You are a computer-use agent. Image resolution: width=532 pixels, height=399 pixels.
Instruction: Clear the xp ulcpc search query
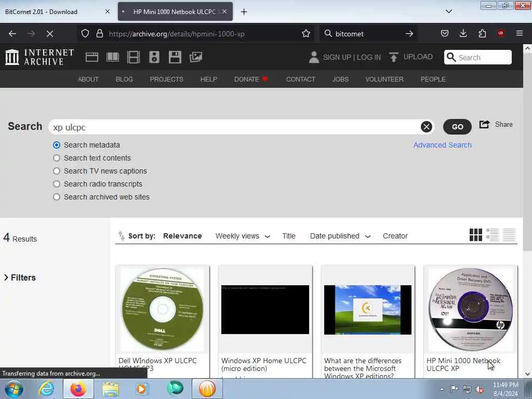pyautogui.click(x=427, y=127)
